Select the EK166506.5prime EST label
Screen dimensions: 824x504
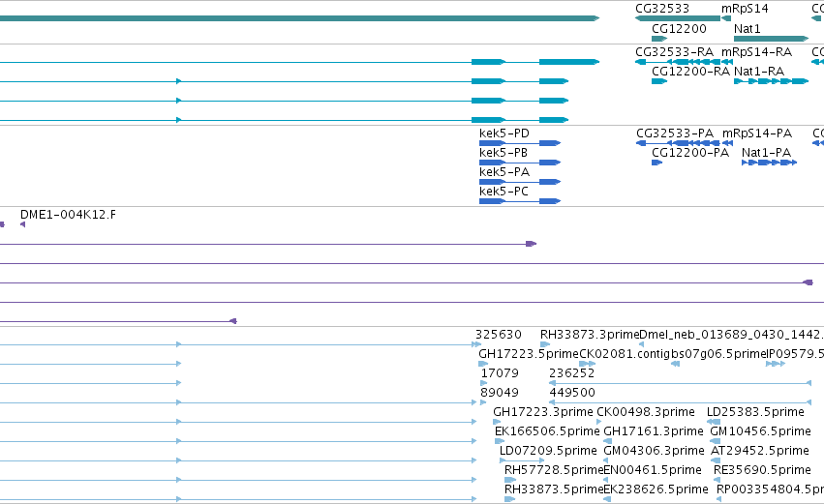click(547, 432)
